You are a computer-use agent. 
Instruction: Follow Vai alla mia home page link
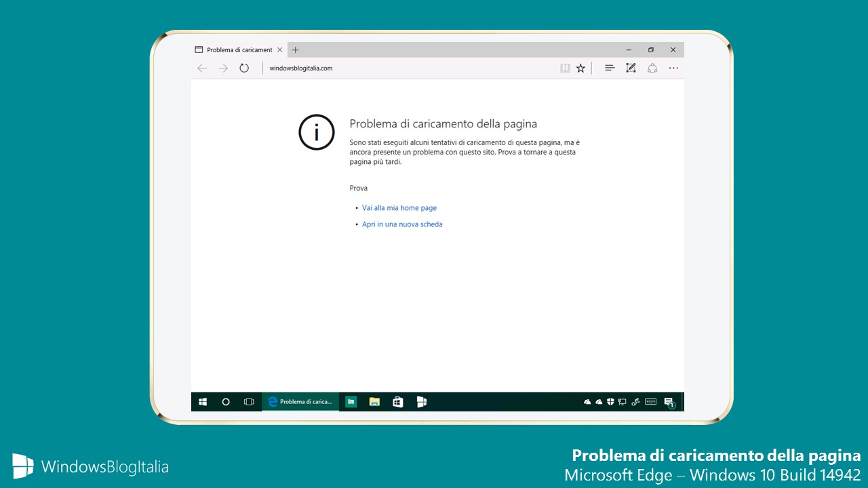coord(399,208)
